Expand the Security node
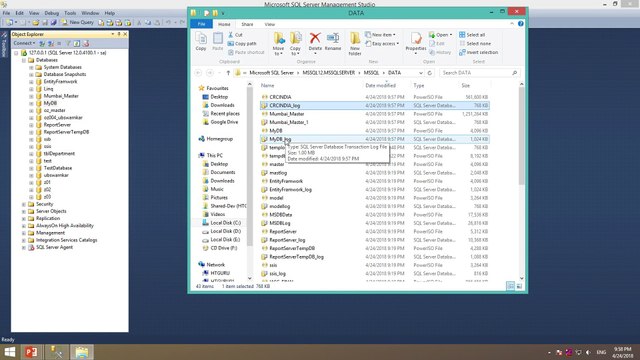Viewport: 640px width, 360px height. click(24, 204)
